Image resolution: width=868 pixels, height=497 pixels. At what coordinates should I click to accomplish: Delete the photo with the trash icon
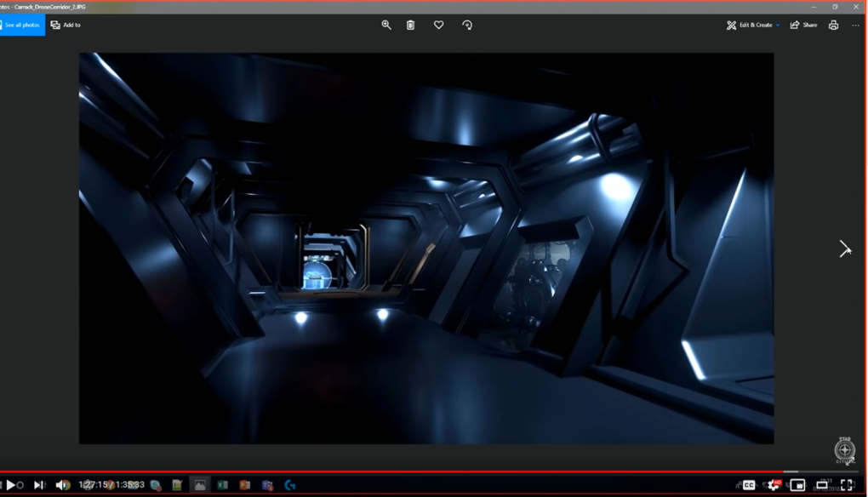[x=410, y=26]
